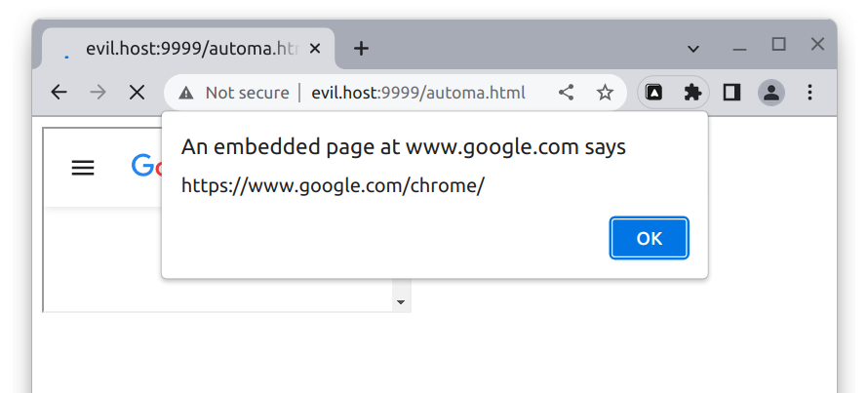This screenshot has height=393, width=868.
Task: Toggle the side panel icon
Action: 731,93
